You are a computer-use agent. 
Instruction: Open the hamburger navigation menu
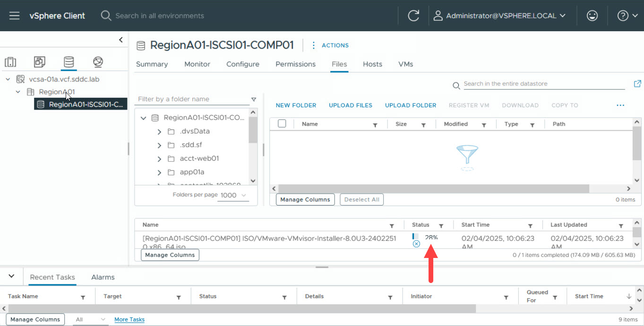point(14,16)
